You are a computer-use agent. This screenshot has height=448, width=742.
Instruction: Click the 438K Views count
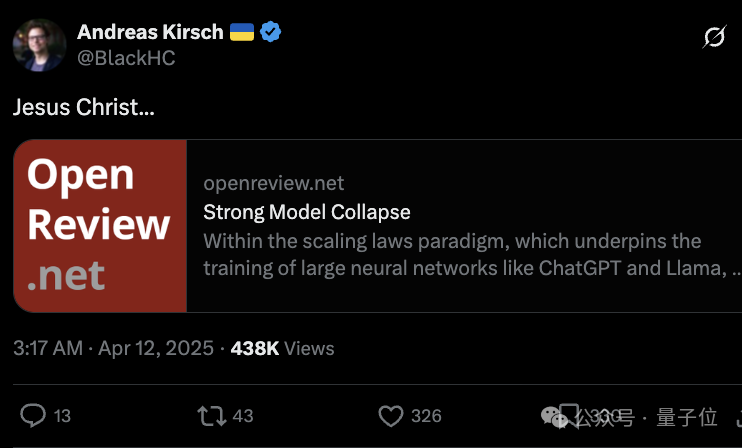(282, 348)
